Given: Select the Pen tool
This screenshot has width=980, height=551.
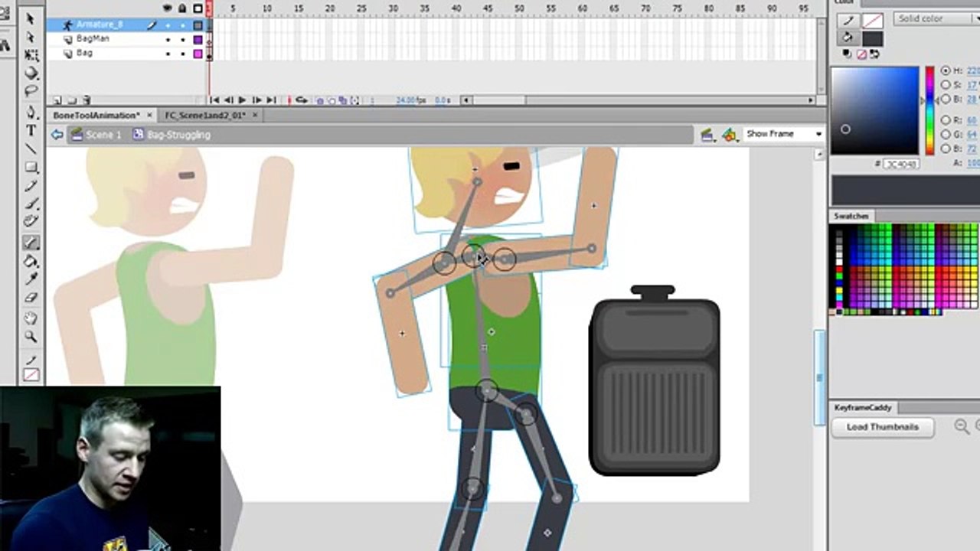Looking at the screenshot, I should 31,112.
